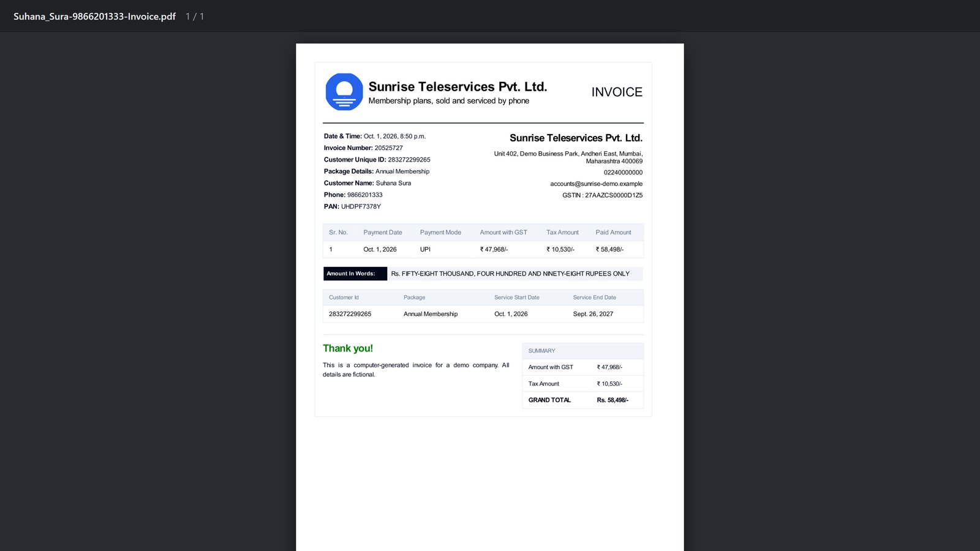Click the customer name Suhana Sura
This screenshot has width=980, height=551.
pyautogui.click(x=393, y=183)
